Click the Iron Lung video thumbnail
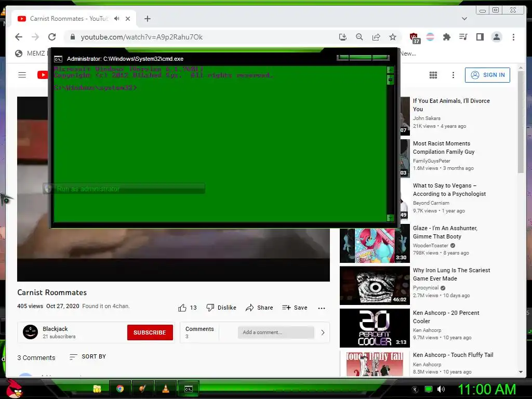Viewport: 532px width, 399px height. [375, 286]
